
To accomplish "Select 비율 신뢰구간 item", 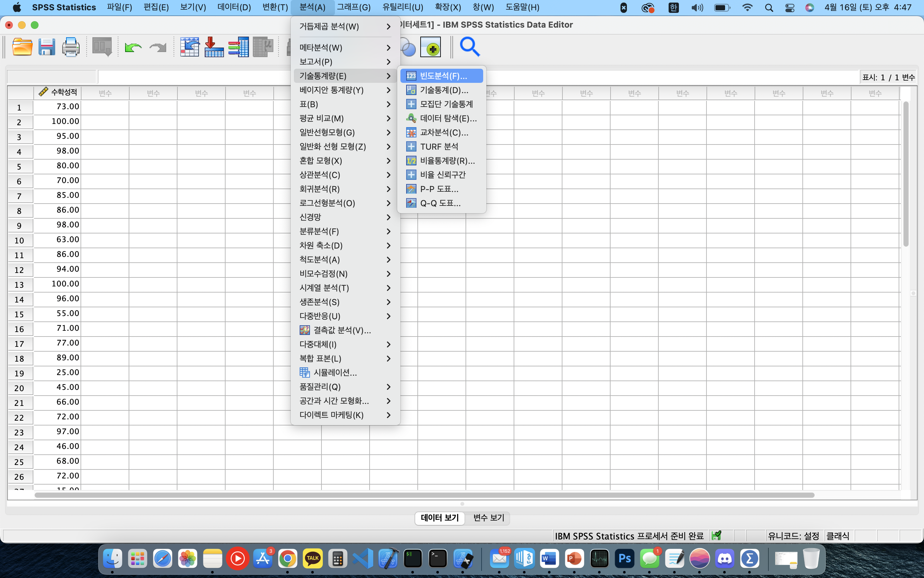I will (x=441, y=175).
